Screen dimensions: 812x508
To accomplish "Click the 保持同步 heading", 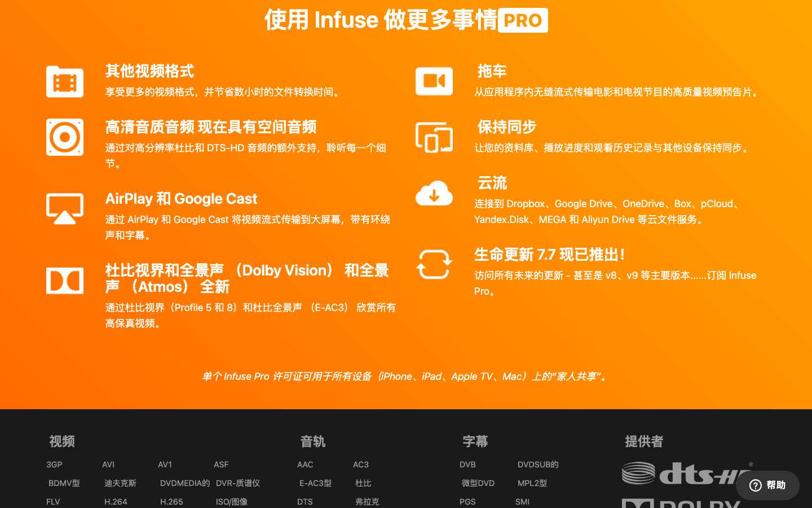I will coord(506,127).
